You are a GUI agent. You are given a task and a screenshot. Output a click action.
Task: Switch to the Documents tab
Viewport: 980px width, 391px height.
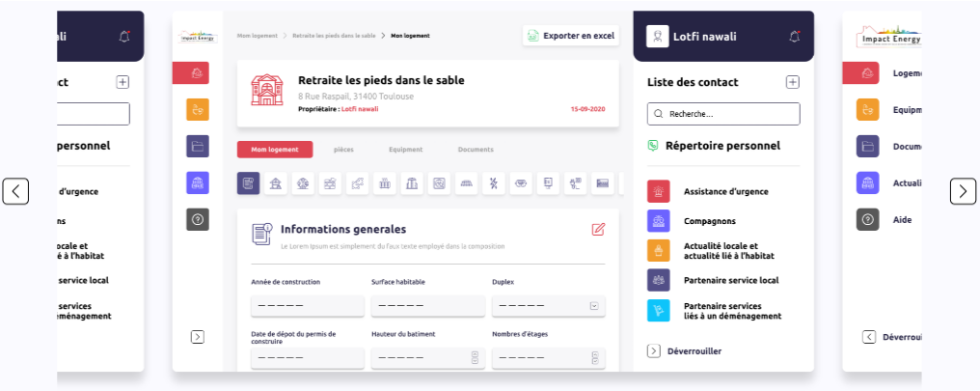[x=476, y=150]
